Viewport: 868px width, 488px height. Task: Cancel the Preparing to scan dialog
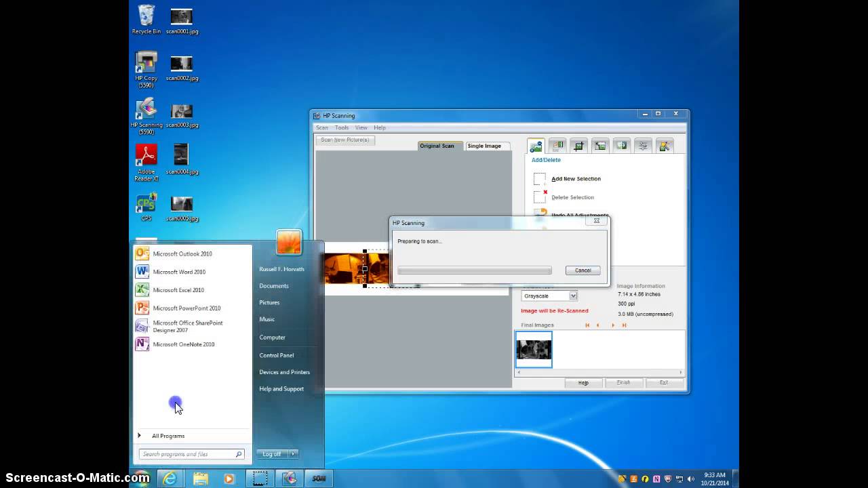click(583, 270)
